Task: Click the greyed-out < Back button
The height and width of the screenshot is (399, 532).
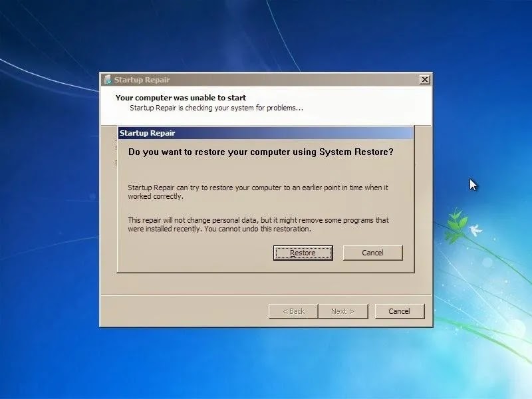Action: tap(293, 311)
